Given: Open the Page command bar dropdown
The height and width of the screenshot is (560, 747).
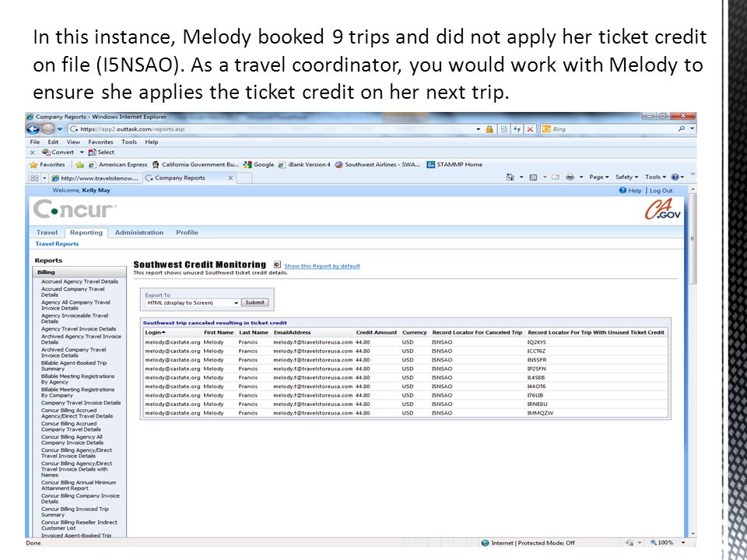Looking at the screenshot, I should [599, 177].
